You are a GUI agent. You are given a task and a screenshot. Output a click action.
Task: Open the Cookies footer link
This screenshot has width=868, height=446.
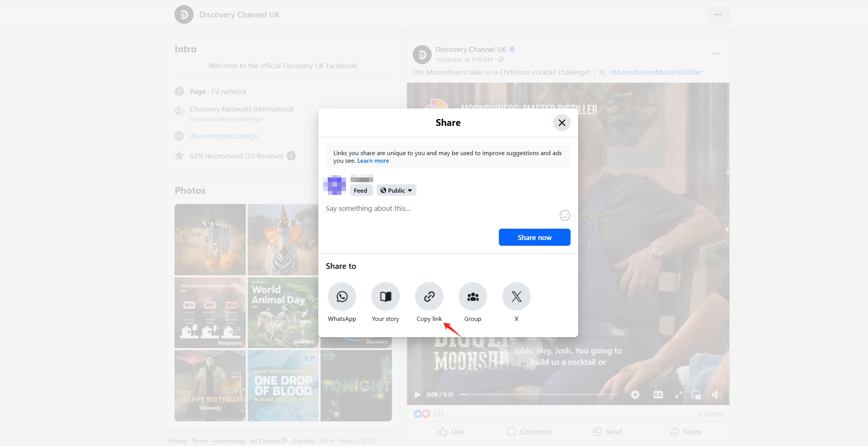click(303, 441)
